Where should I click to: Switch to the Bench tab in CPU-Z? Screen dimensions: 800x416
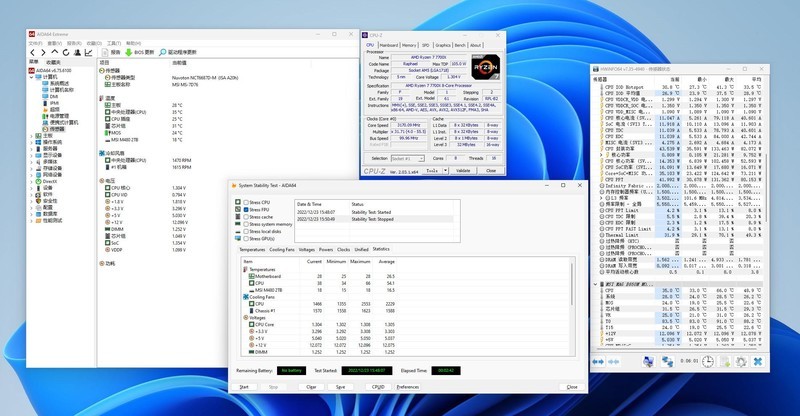[x=460, y=45]
